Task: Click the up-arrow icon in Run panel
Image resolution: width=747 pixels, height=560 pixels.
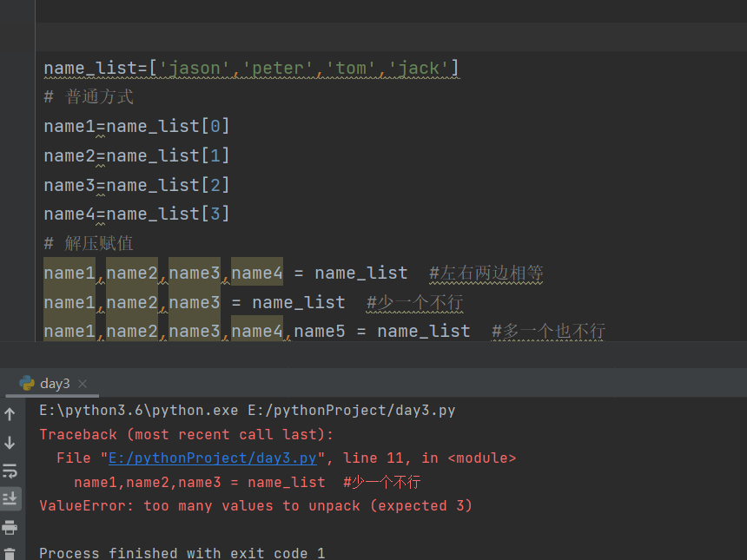Action: click(10, 414)
